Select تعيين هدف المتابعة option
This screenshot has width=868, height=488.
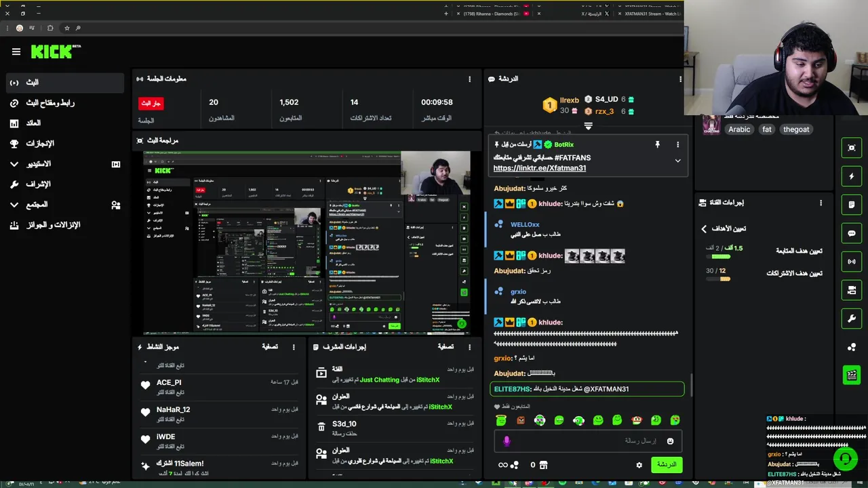tap(799, 251)
